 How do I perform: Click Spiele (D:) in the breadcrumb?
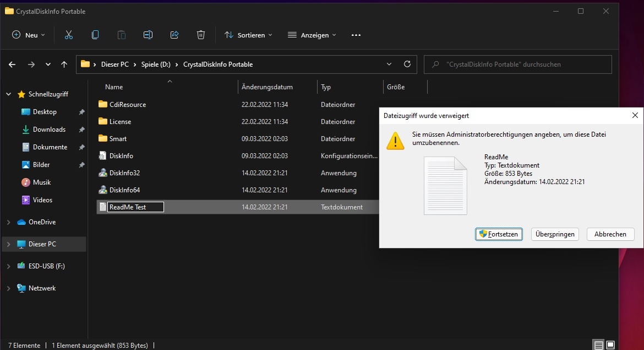(x=156, y=64)
